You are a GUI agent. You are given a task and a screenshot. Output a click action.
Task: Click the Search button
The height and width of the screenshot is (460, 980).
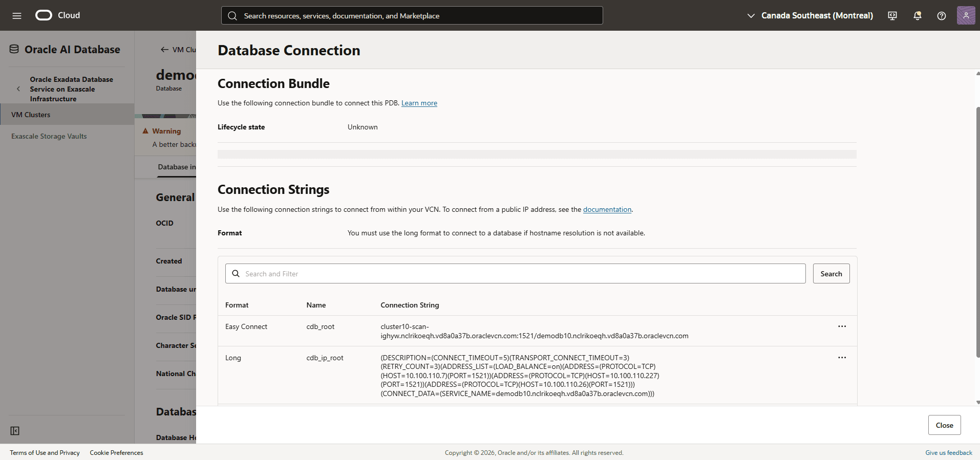click(831, 274)
